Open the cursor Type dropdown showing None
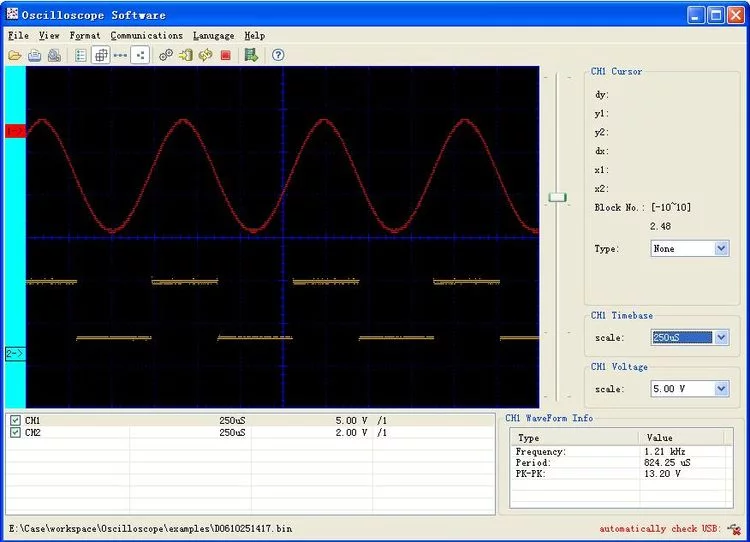 click(x=690, y=249)
